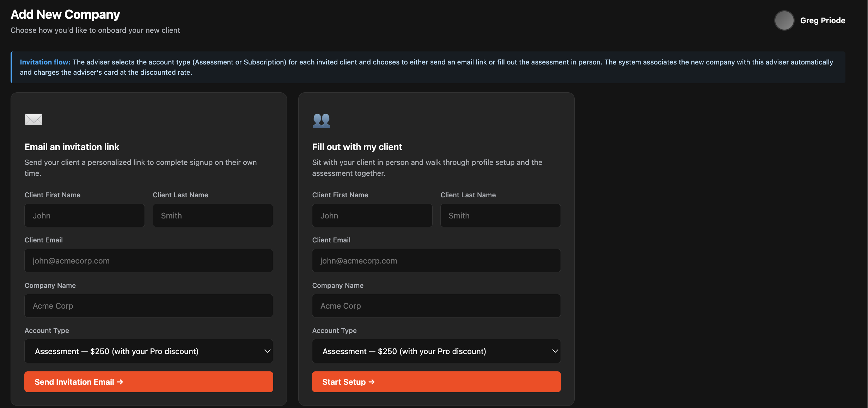Focus Client Last Name in the fill-out-with-client card

(x=501, y=216)
